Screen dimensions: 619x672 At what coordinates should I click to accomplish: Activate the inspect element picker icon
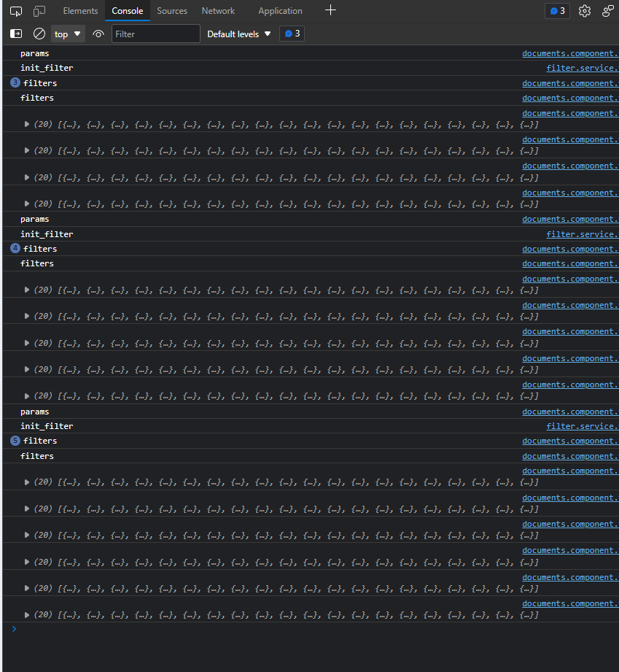[x=16, y=11]
